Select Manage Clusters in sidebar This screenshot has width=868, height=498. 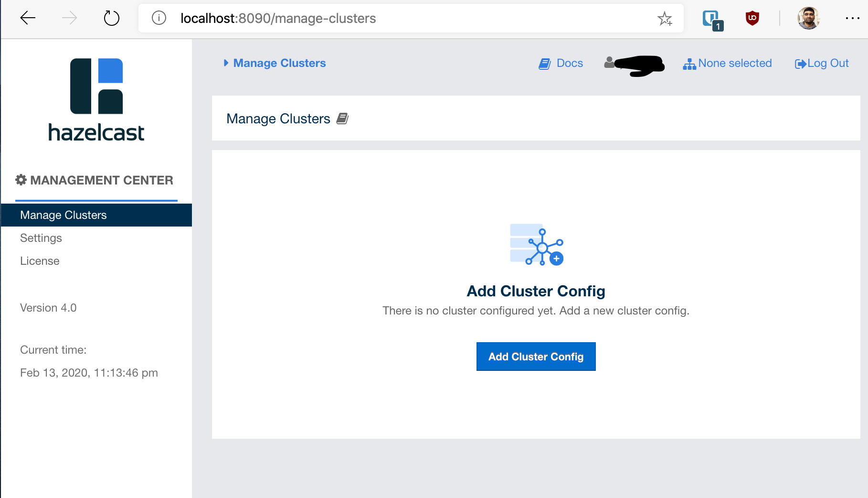click(x=96, y=215)
